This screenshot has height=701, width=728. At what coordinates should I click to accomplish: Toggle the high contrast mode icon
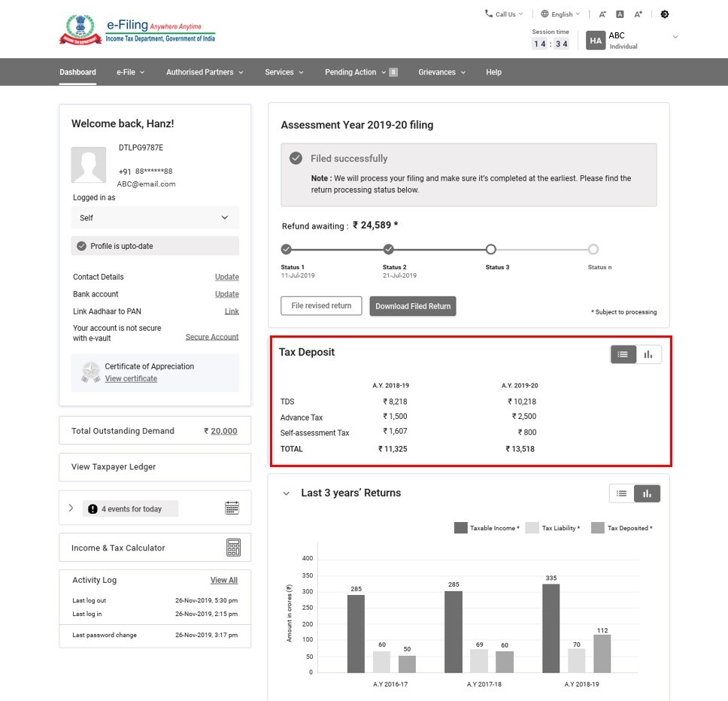point(665,14)
